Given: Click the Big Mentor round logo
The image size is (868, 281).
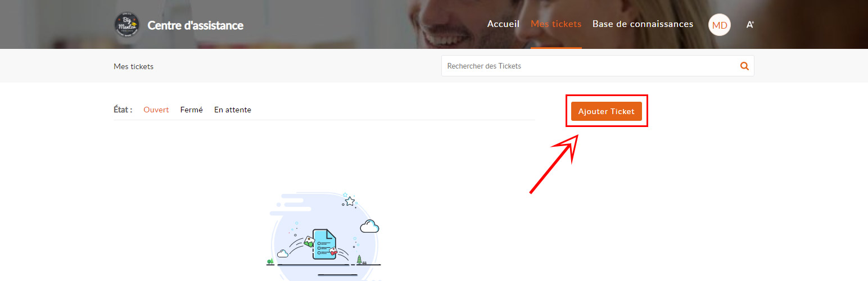Looking at the screenshot, I should pos(126,25).
